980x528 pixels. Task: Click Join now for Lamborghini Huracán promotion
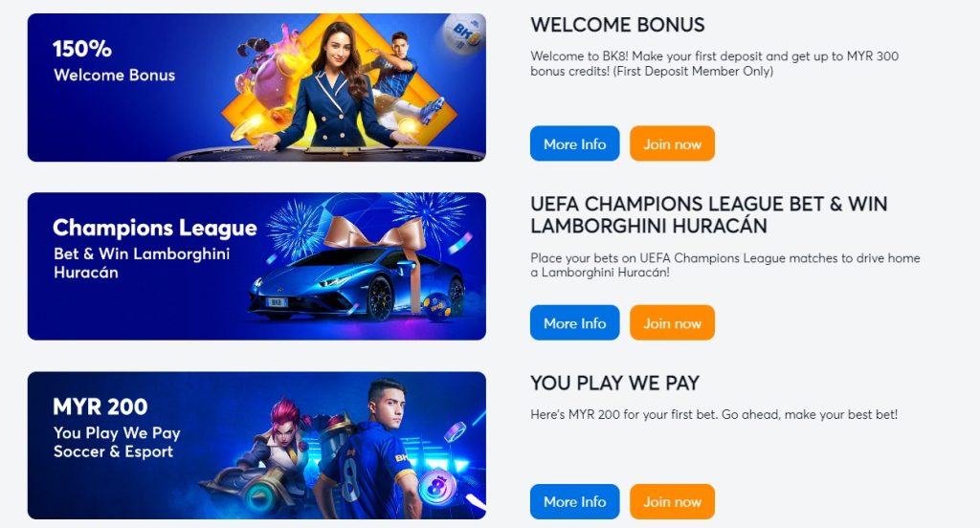(x=672, y=322)
